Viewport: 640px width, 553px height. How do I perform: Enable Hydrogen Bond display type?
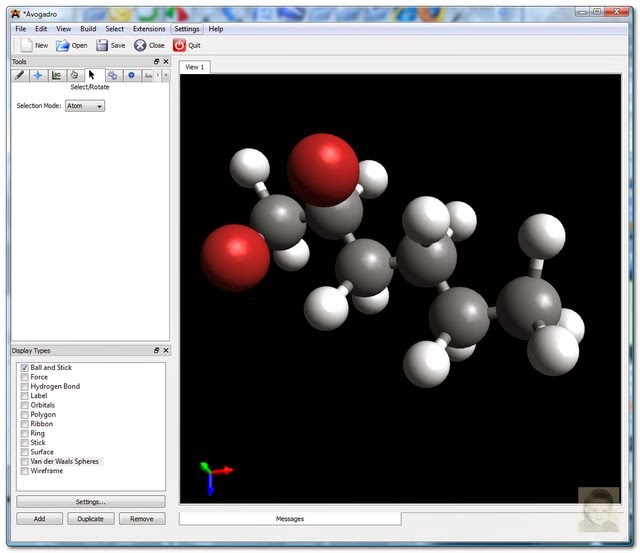(x=24, y=386)
